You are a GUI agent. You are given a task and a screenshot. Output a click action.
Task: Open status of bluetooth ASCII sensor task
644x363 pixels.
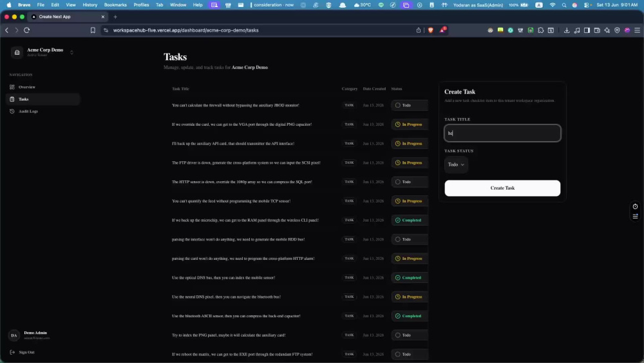click(x=410, y=316)
